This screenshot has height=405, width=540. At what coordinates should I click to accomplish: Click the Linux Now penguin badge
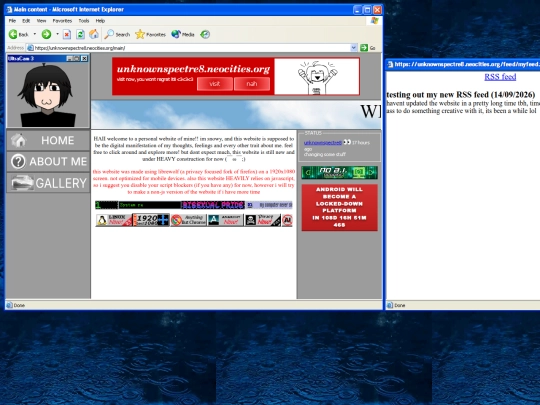(x=114, y=220)
